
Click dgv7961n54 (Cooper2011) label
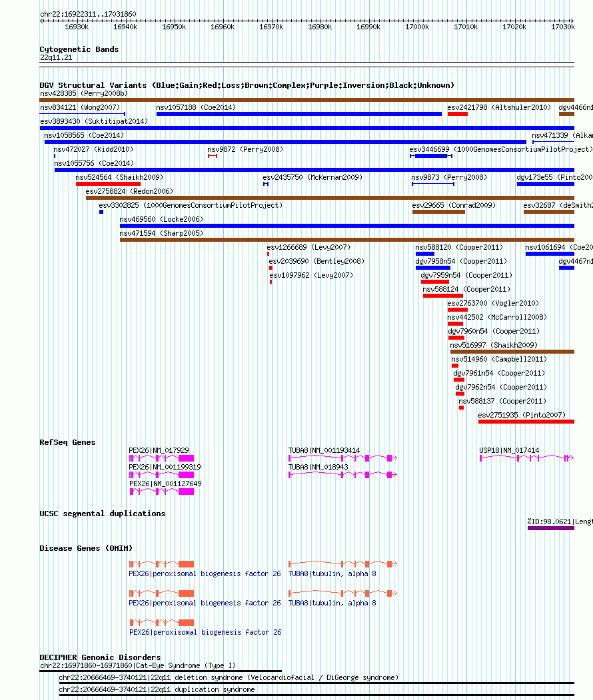(x=499, y=373)
